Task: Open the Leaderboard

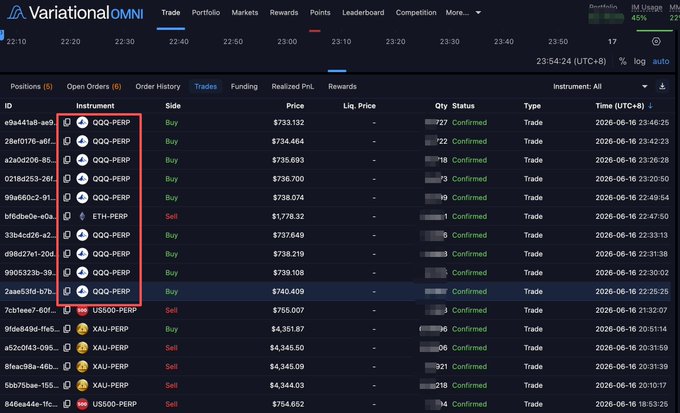Action: (363, 13)
